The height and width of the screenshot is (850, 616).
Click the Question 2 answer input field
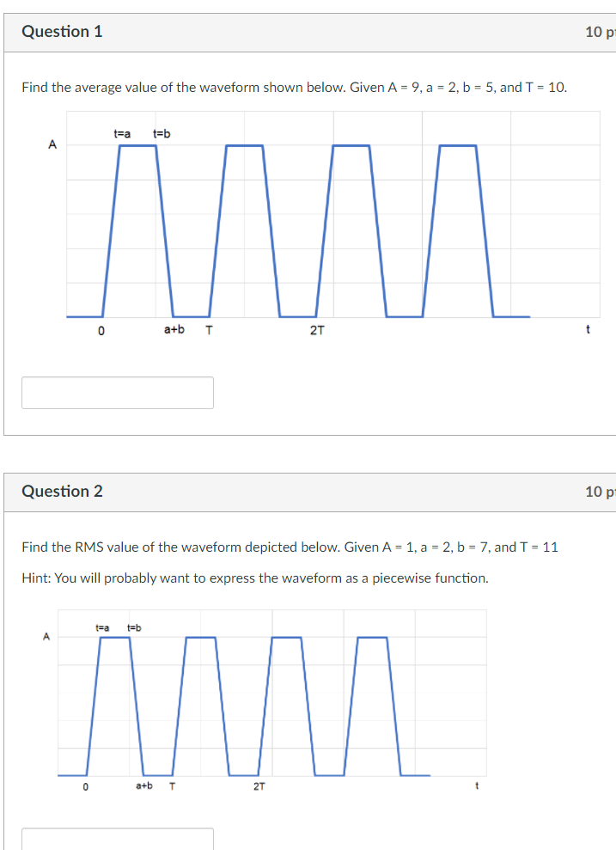pyautogui.click(x=118, y=838)
